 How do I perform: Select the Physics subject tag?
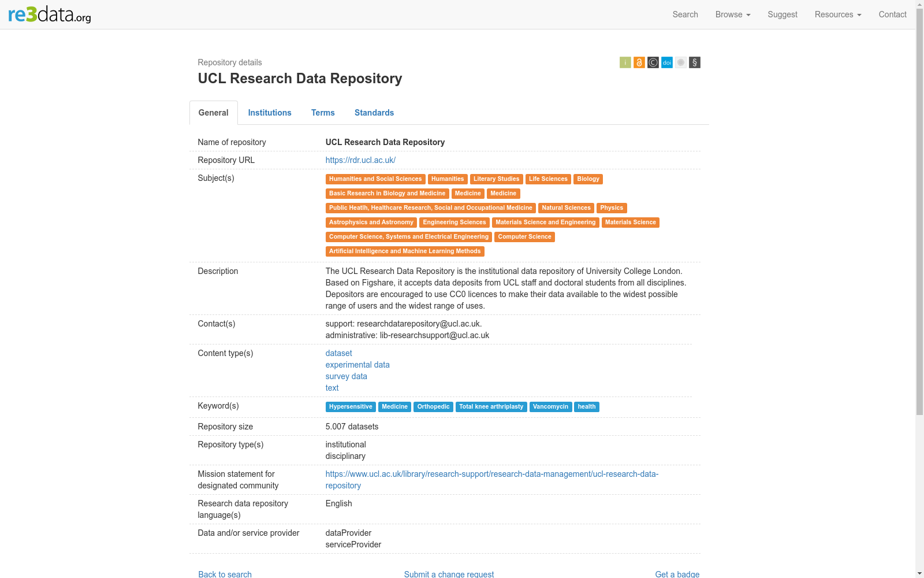(612, 208)
